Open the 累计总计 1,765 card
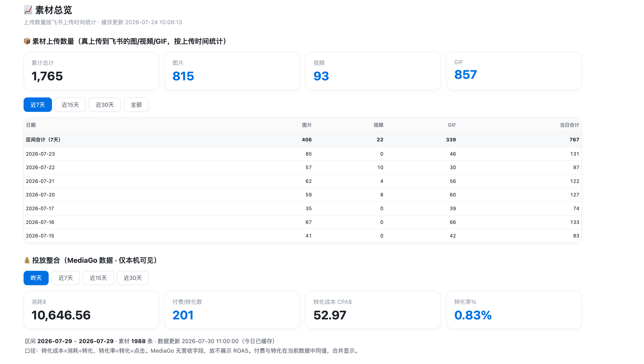The height and width of the screenshot is (364, 644). pyautogui.click(x=91, y=71)
